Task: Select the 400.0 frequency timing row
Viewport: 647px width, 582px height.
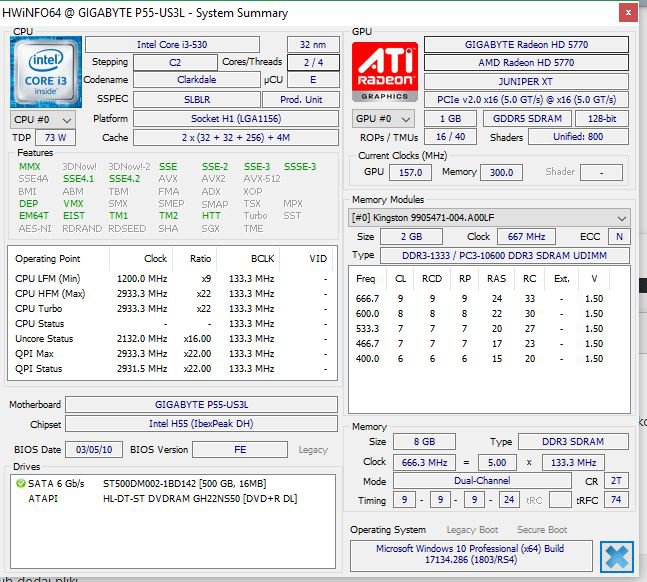Action: [x=489, y=359]
